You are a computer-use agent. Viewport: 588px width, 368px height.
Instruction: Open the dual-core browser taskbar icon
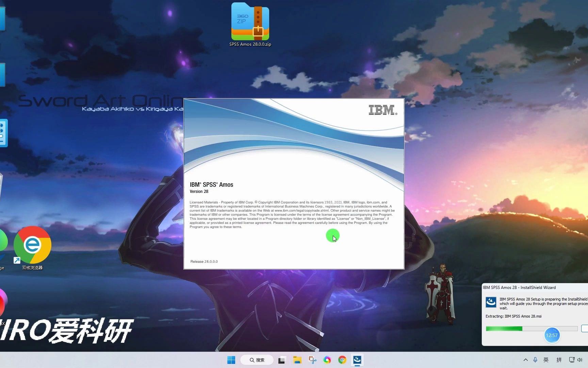[342, 360]
